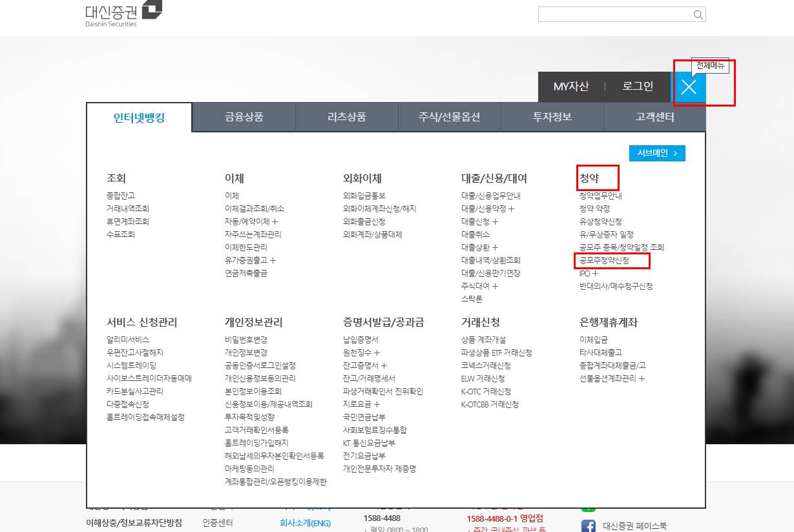Close the 전체메뉴 with the X icon

(689, 87)
